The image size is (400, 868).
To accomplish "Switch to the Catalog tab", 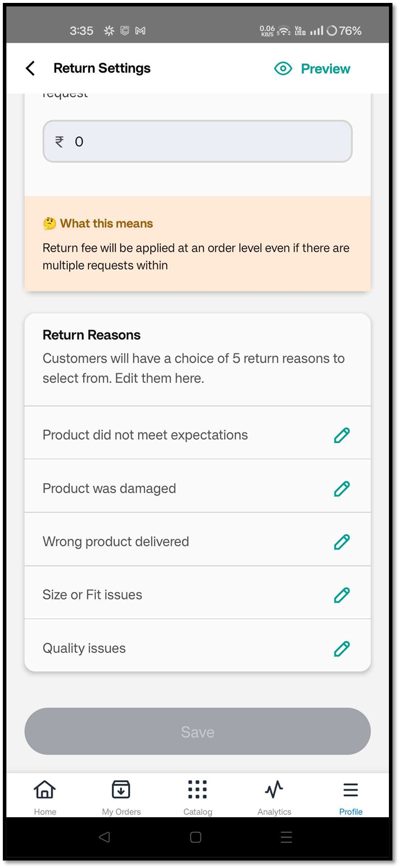I will pos(198,797).
